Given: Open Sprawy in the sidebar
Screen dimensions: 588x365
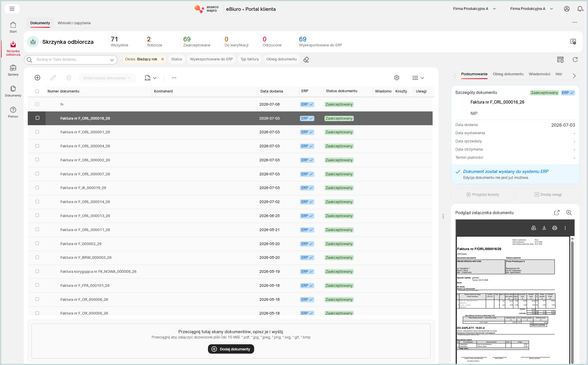Looking at the screenshot, I should tap(13, 70).
